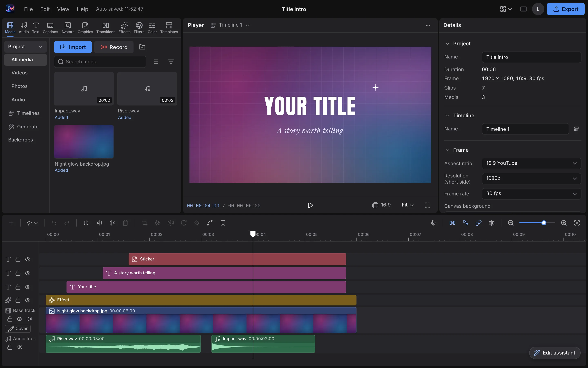Open the Timeline 1 dropdown in player
The height and width of the screenshot is (368, 588).
point(230,25)
